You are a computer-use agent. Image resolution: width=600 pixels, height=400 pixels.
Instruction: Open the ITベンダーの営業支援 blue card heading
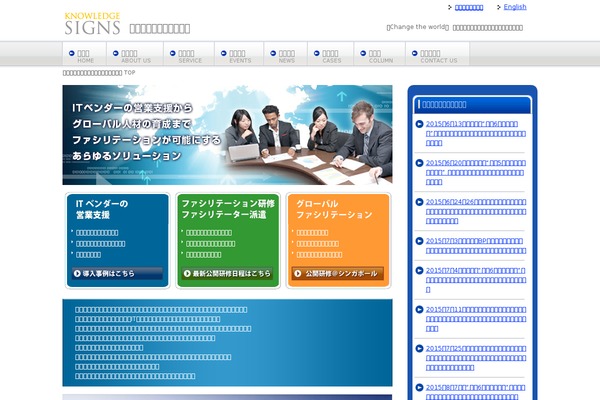[x=102, y=209]
